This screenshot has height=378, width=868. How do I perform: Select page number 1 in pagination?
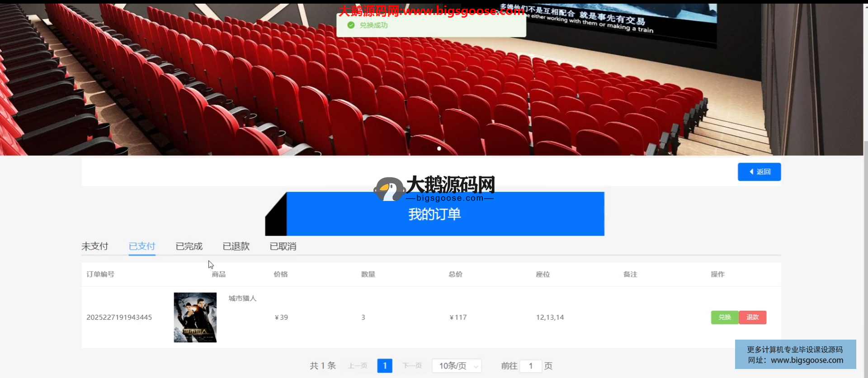click(385, 366)
